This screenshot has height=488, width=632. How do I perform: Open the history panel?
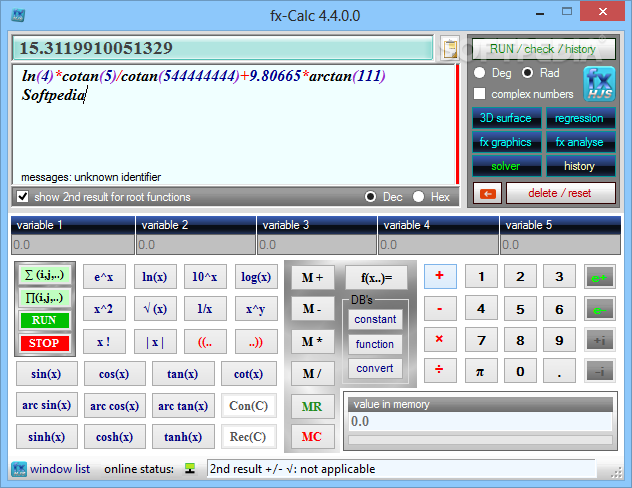pos(580,166)
